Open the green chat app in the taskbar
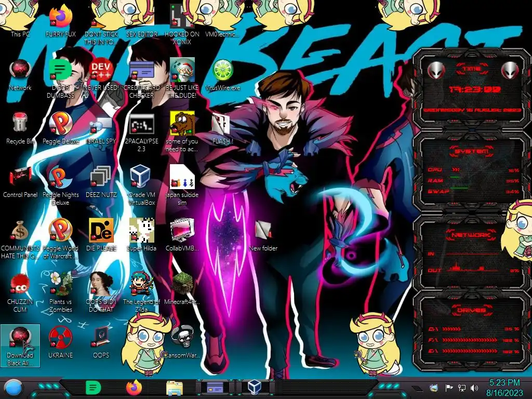Screen dimensions: 532x399 tap(93, 388)
